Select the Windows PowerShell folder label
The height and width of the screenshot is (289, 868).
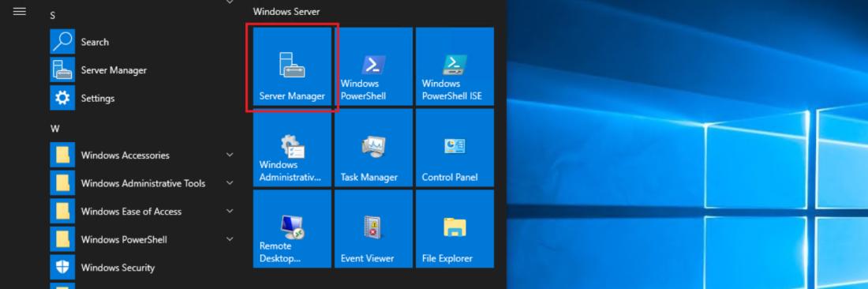[124, 240]
